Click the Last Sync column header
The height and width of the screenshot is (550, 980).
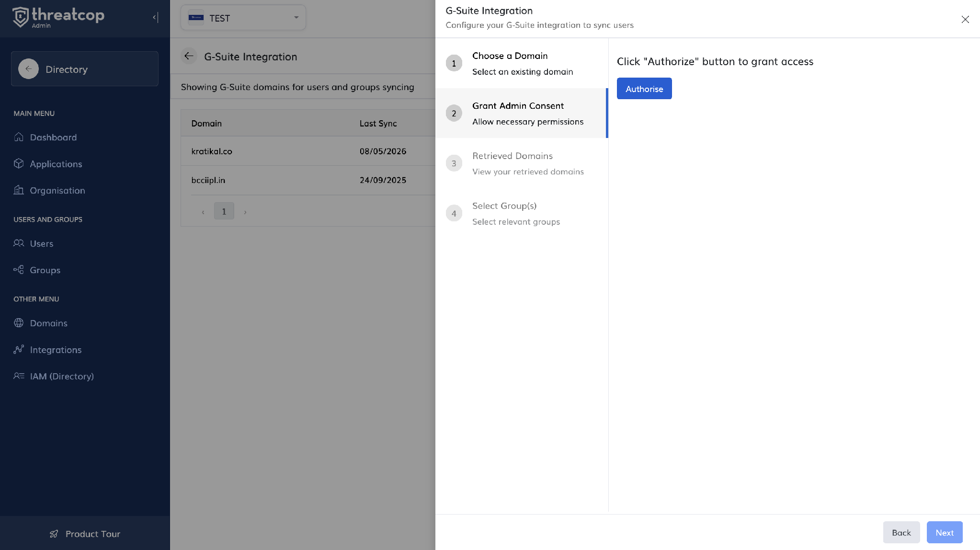click(x=378, y=123)
